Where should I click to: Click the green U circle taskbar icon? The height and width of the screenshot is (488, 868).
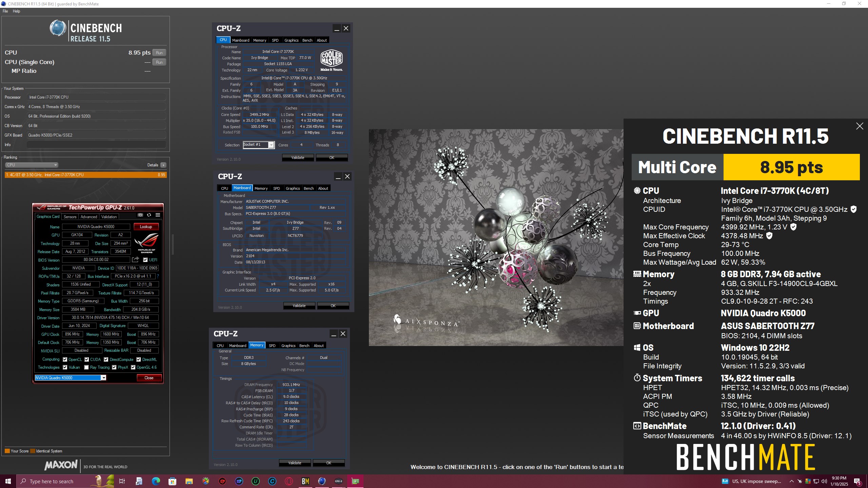coord(256,481)
